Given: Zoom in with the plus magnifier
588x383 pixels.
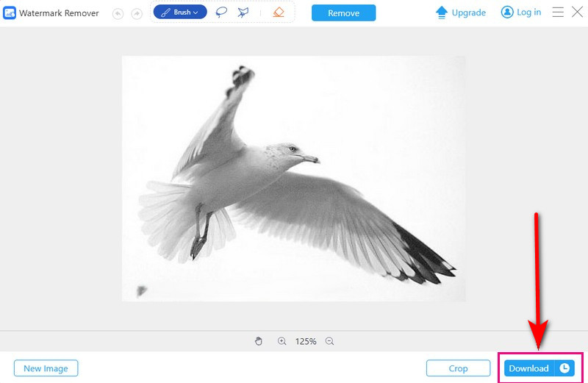Looking at the screenshot, I should 282,341.
